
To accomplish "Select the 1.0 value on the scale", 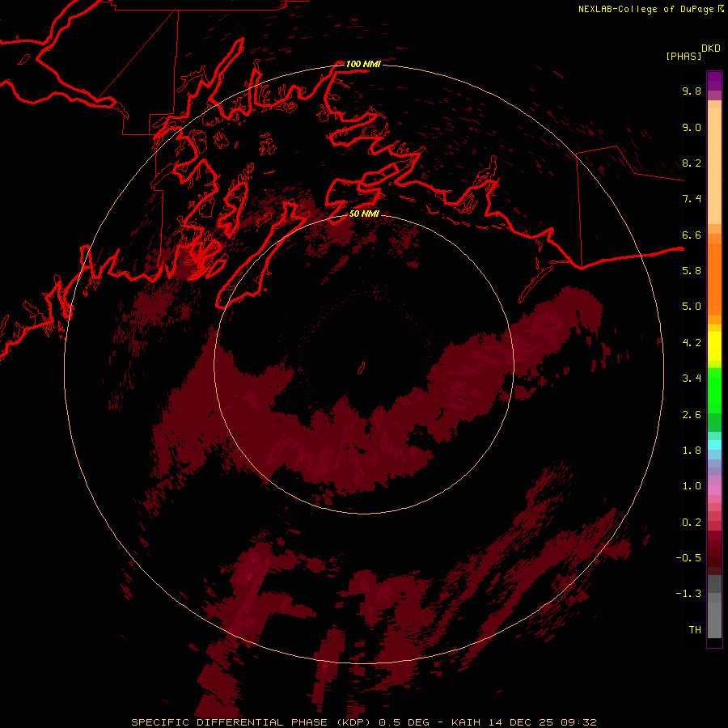I will pos(692,486).
